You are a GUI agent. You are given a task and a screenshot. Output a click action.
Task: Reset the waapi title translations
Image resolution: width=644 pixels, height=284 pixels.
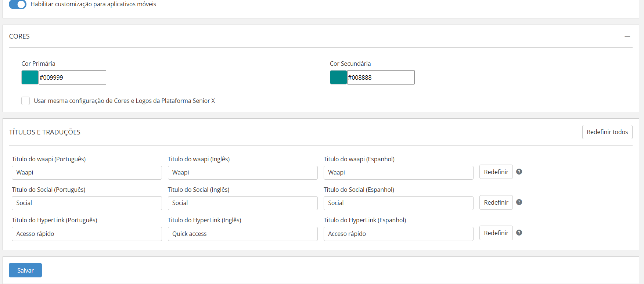[x=496, y=172]
